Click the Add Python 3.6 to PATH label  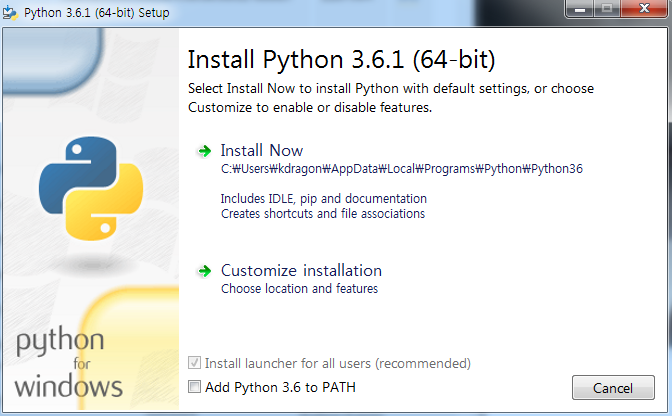[280, 387]
